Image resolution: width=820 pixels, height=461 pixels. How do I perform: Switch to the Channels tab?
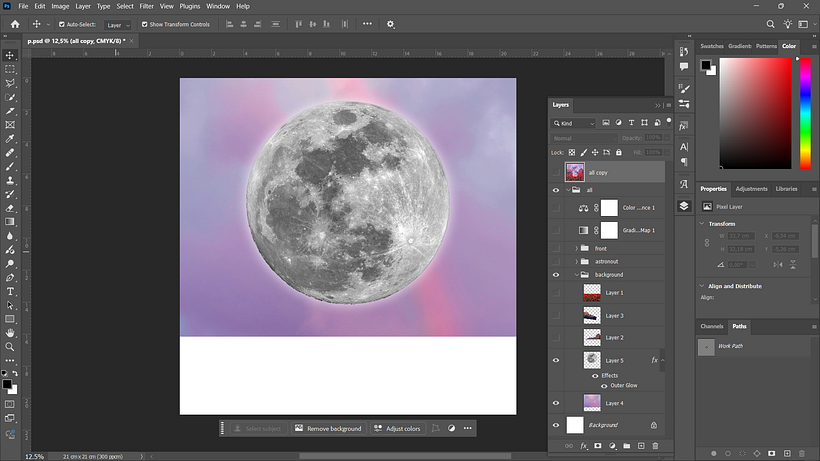pos(712,326)
